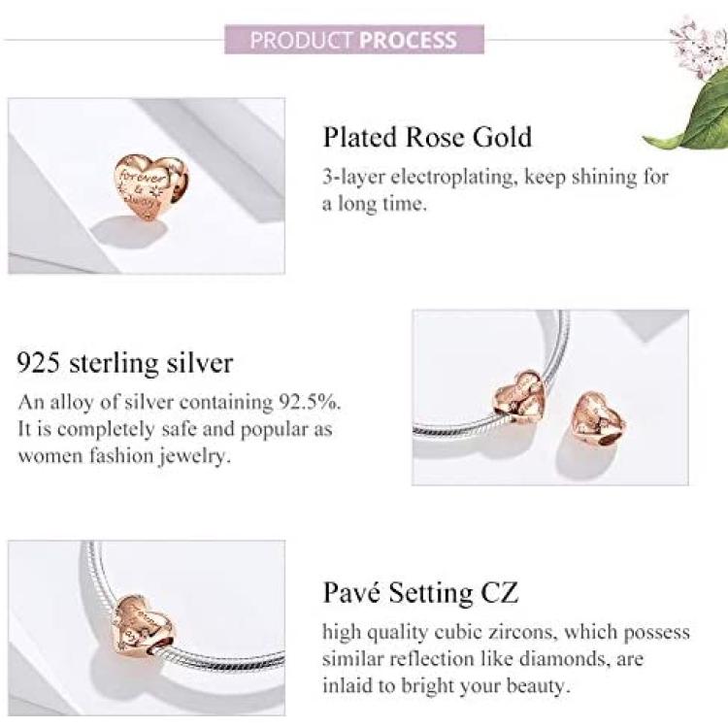Open the forever & always heart charm photo
The height and width of the screenshot is (728, 728).
click(x=147, y=185)
